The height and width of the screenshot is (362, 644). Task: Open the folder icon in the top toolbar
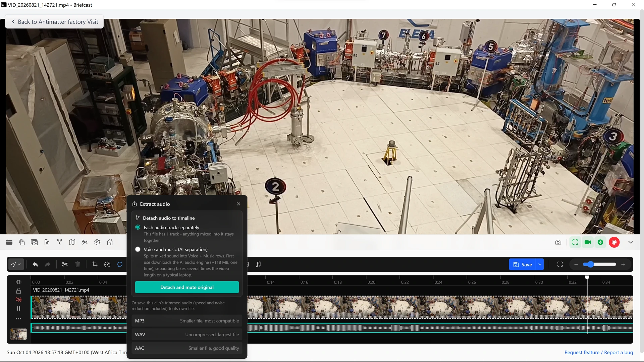(9, 242)
